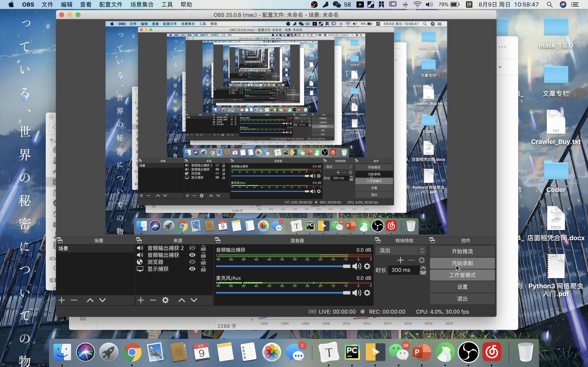Mute the 音频输出捕获 mixer speaker icon
The height and width of the screenshot is (367, 588).
click(x=356, y=266)
